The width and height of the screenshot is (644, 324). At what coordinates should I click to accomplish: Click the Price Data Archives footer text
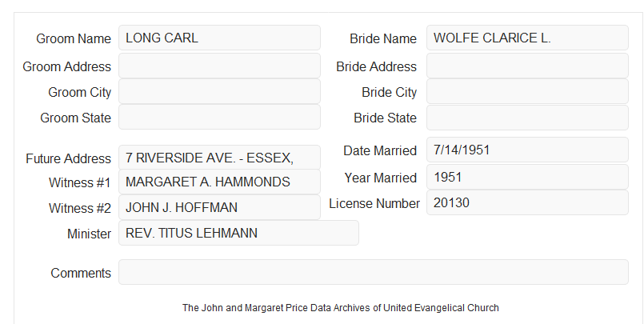tap(341, 308)
